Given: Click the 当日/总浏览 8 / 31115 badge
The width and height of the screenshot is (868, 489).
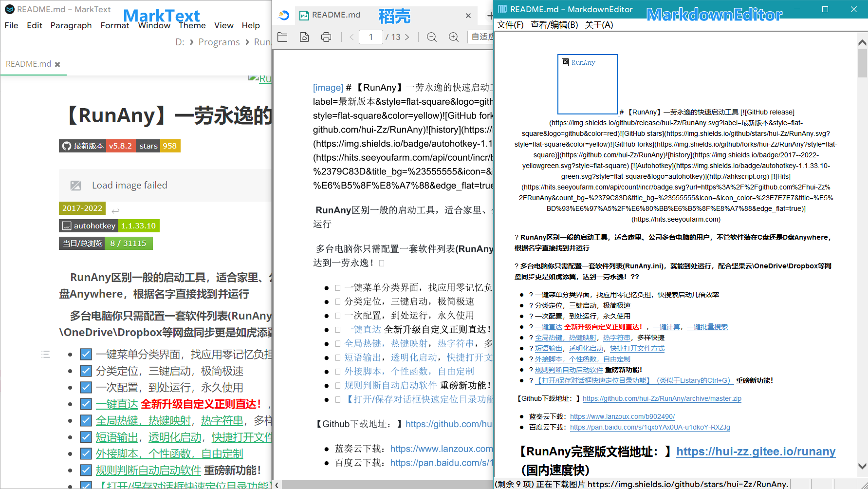Looking at the screenshot, I should click(x=106, y=243).
